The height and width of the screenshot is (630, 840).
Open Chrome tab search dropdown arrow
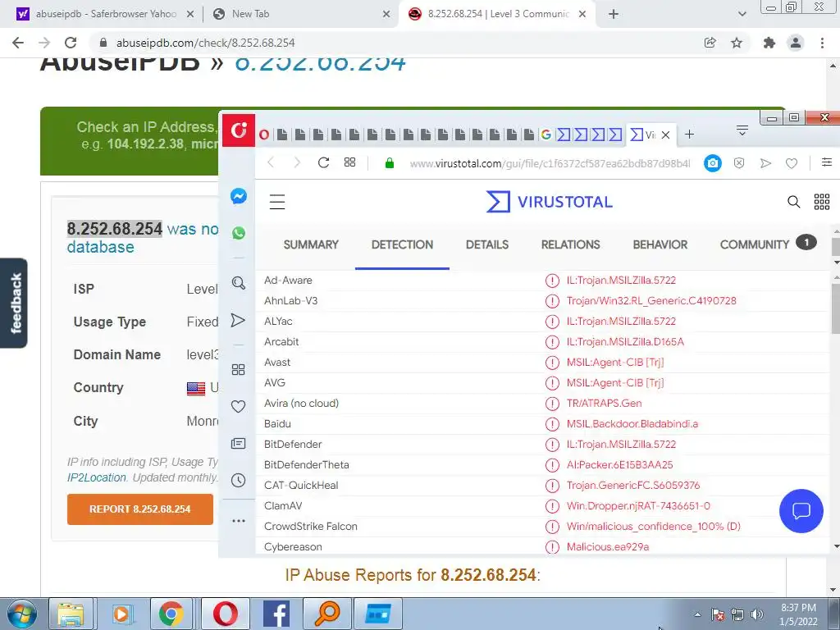click(x=742, y=14)
